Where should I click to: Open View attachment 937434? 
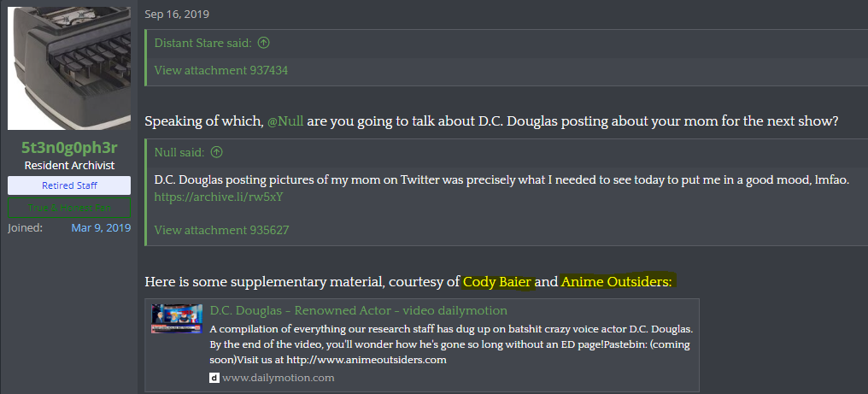(221, 70)
